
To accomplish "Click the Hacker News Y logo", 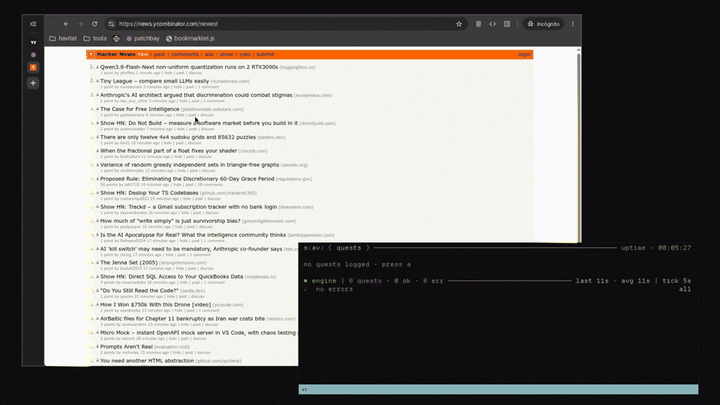I will pyautogui.click(x=91, y=54).
